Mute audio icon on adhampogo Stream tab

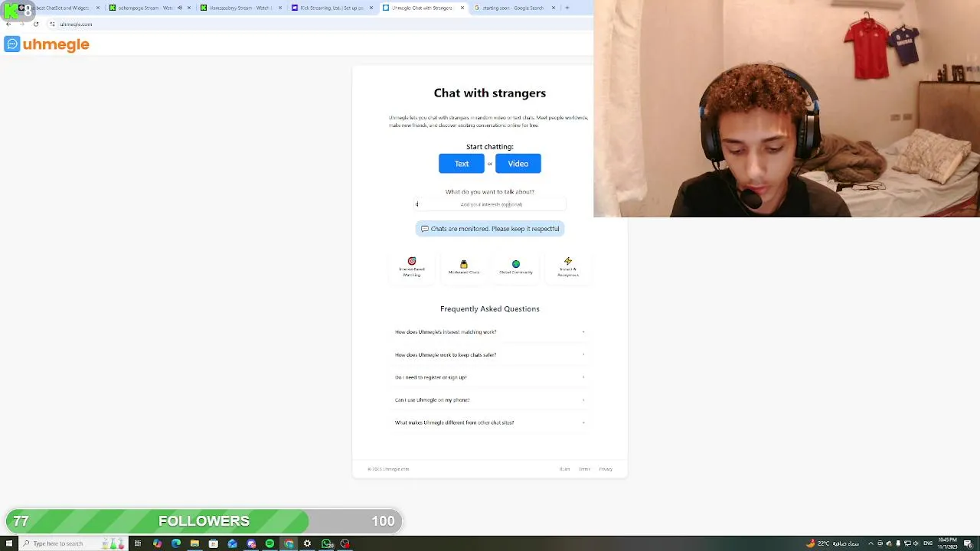click(x=180, y=8)
